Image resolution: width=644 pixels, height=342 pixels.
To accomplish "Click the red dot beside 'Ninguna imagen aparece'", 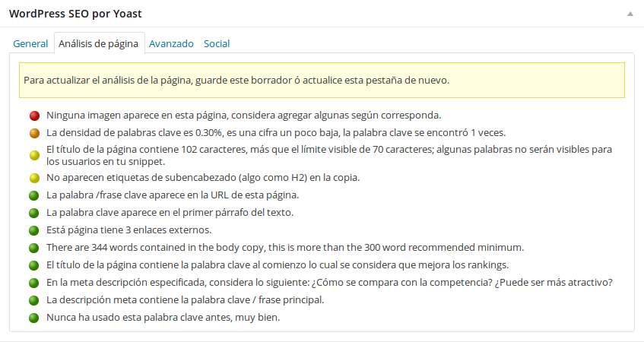I will [34, 116].
